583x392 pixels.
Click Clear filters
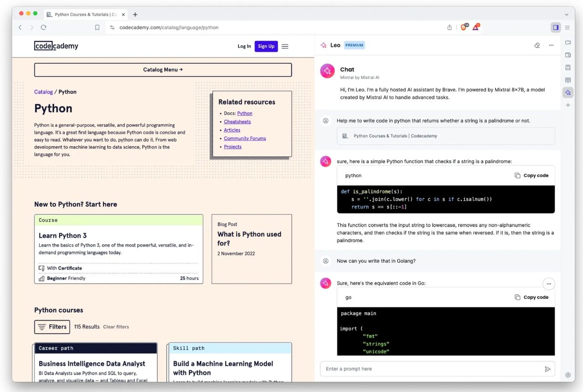tap(116, 327)
